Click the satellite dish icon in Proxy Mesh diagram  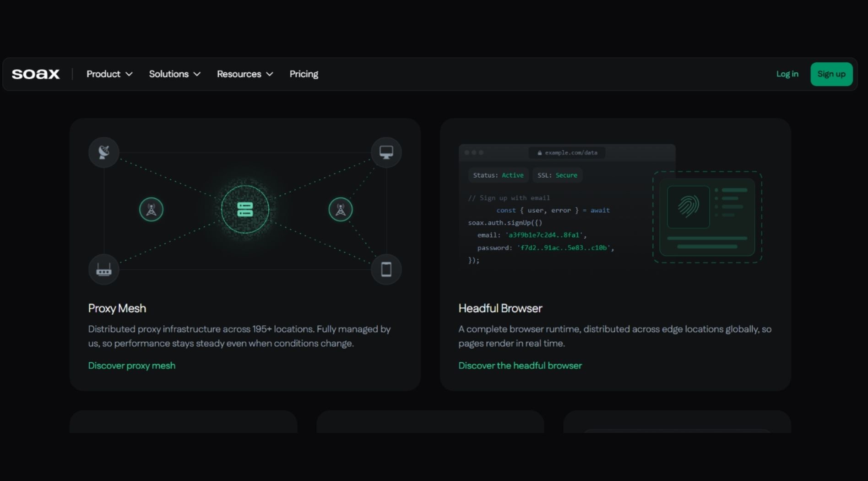[104, 152]
